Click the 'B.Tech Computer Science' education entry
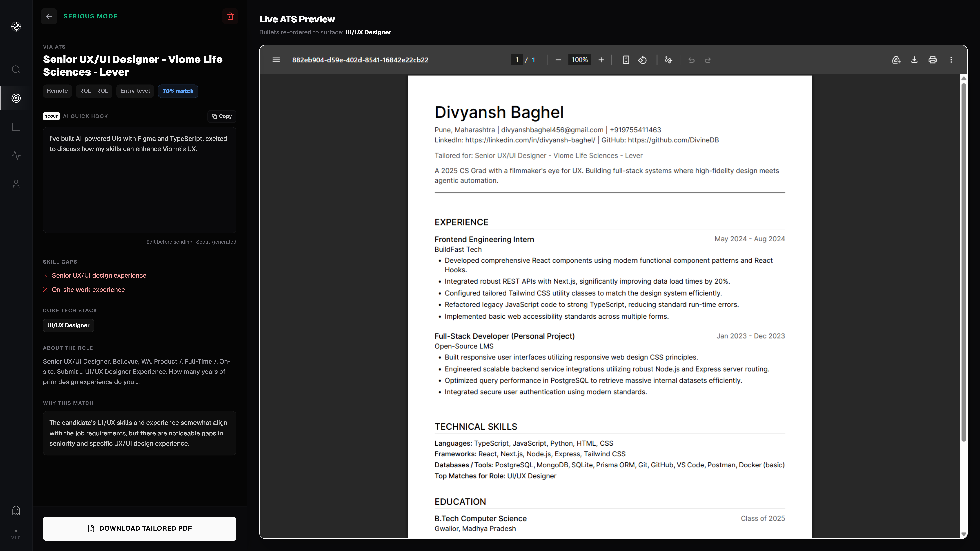The height and width of the screenshot is (551, 980). [480, 519]
